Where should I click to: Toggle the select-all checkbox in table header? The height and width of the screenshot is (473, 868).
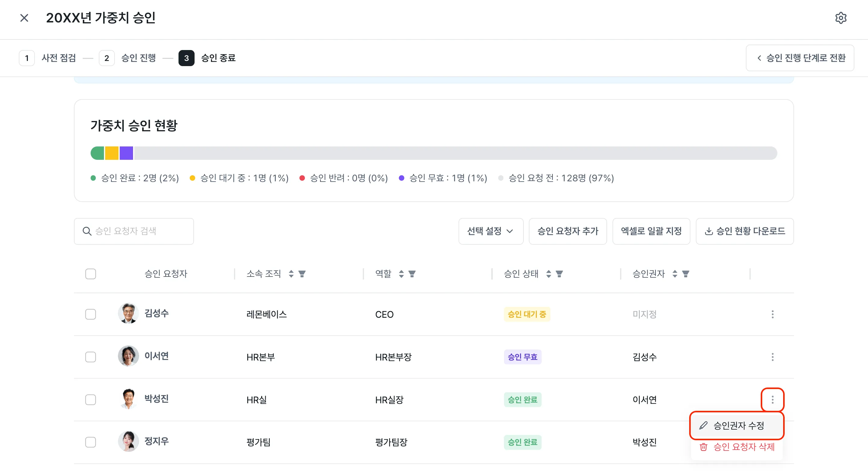click(90, 274)
